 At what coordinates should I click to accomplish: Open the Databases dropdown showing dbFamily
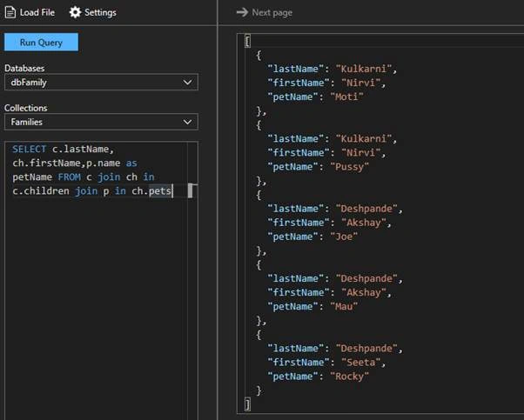[x=101, y=82]
